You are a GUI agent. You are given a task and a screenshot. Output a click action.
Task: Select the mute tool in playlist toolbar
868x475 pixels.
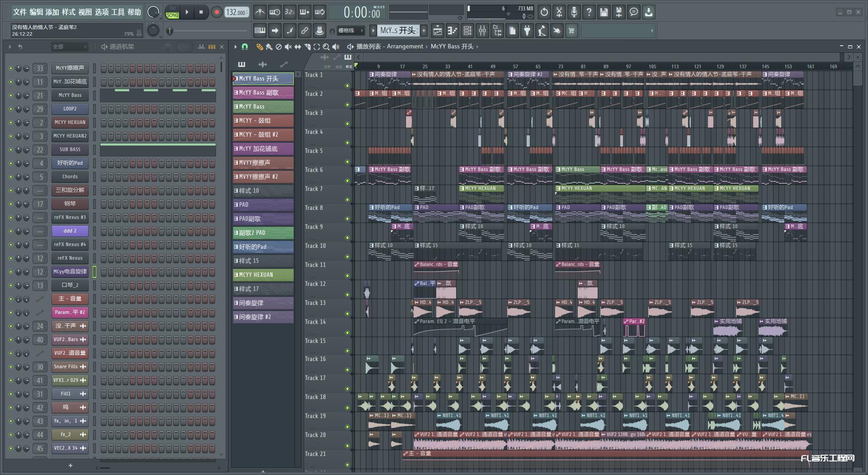[288, 47]
